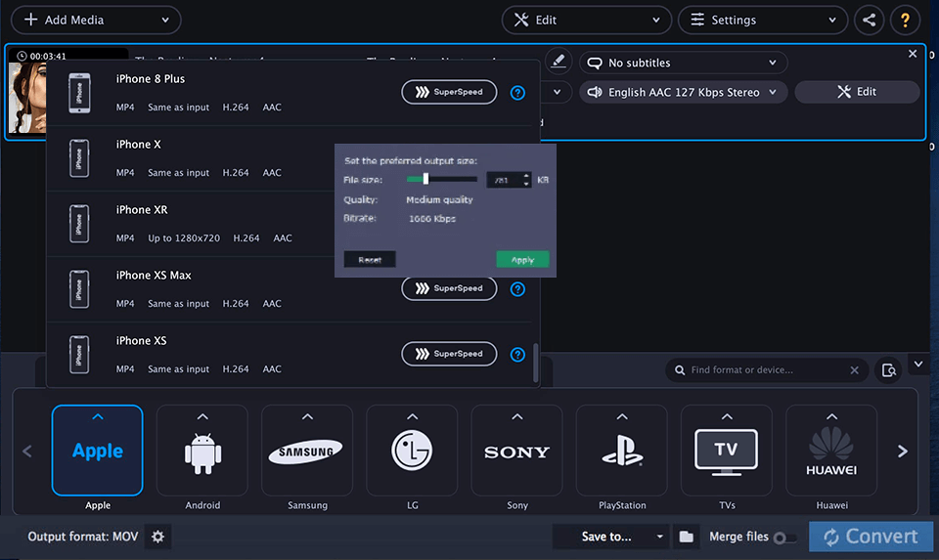Select the PlayStation device category
939x560 pixels.
(x=622, y=450)
